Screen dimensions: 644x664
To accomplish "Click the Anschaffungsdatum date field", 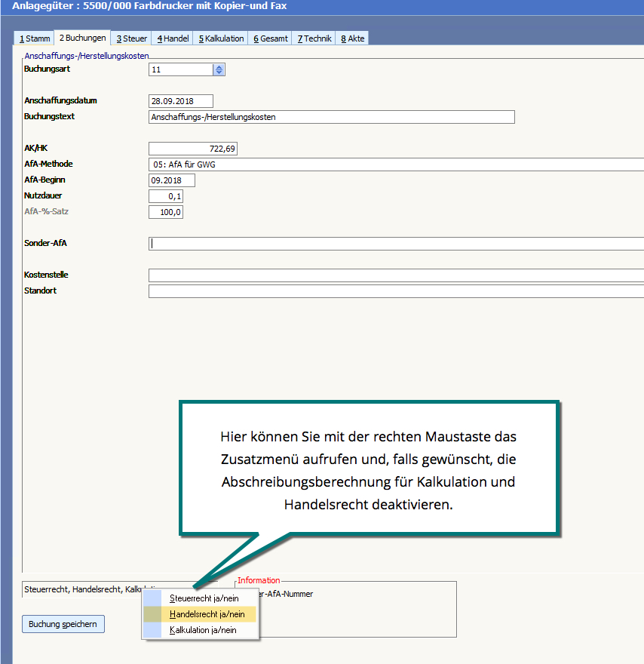I will (x=181, y=101).
